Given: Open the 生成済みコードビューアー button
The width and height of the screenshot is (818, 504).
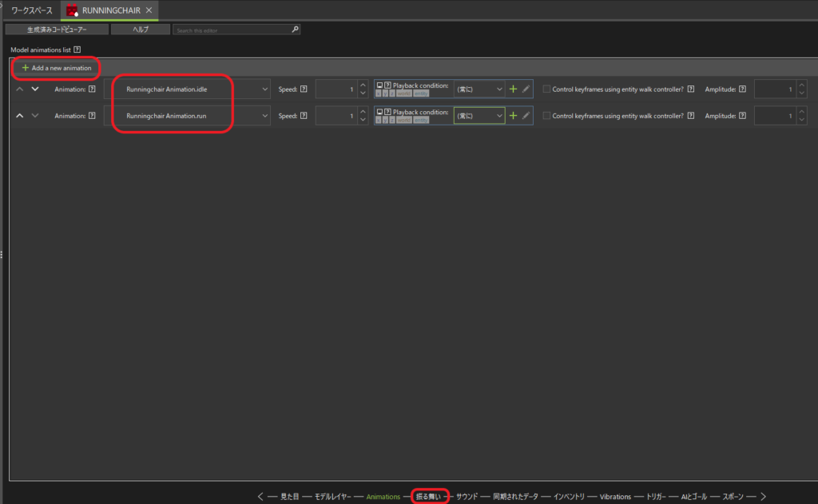Looking at the screenshot, I should 57,30.
